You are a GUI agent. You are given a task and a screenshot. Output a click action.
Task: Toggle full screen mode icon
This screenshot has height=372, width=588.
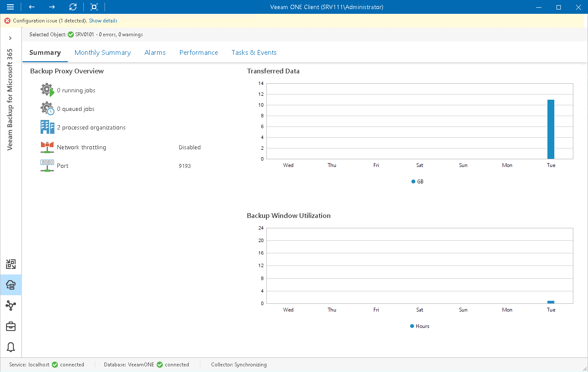click(94, 7)
